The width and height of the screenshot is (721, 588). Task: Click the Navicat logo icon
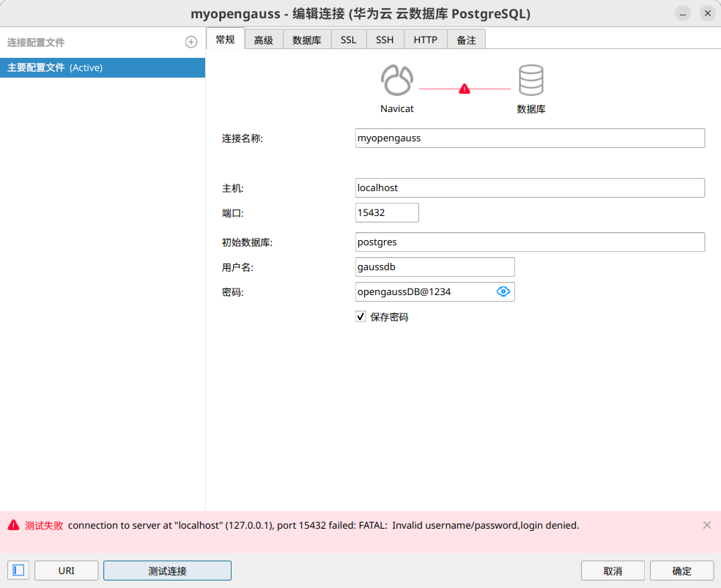[397, 80]
